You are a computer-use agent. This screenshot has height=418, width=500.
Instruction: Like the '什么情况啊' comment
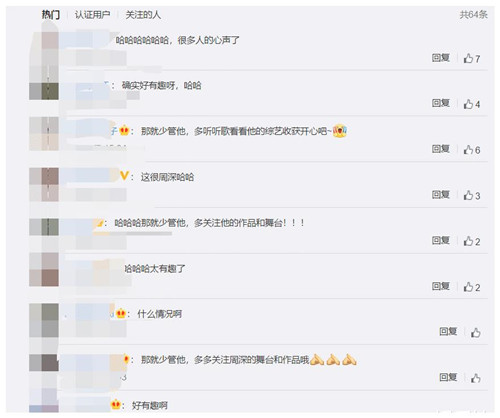pyautogui.click(x=476, y=332)
